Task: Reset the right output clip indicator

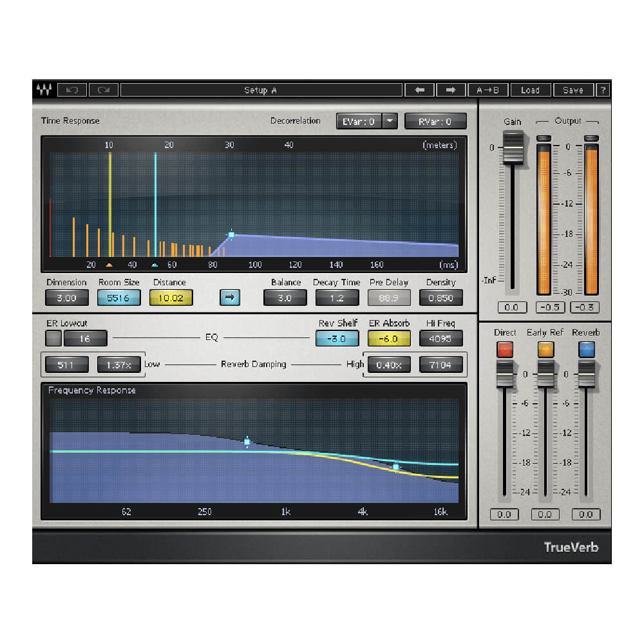Action: point(591,138)
